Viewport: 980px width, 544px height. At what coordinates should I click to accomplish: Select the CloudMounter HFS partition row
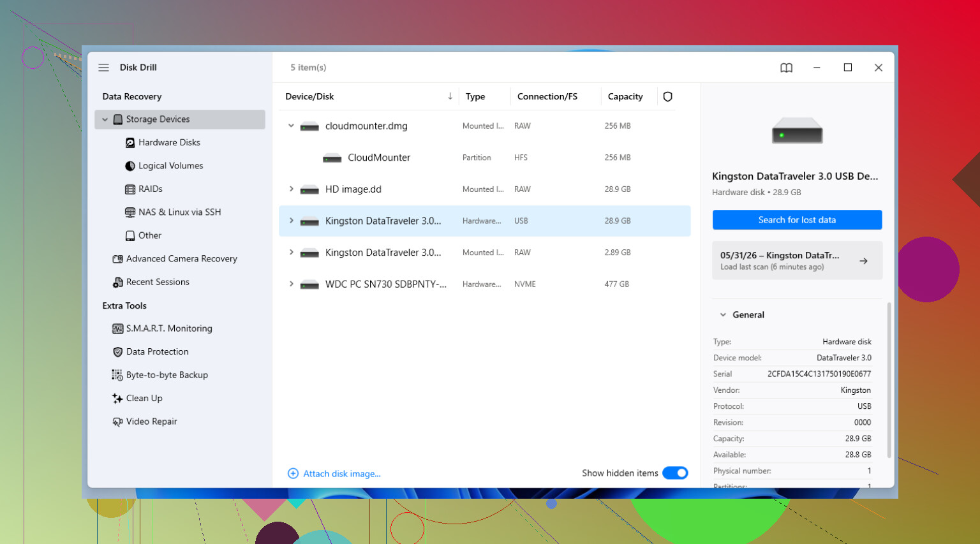pyautogui.click(x=484, y=158)
